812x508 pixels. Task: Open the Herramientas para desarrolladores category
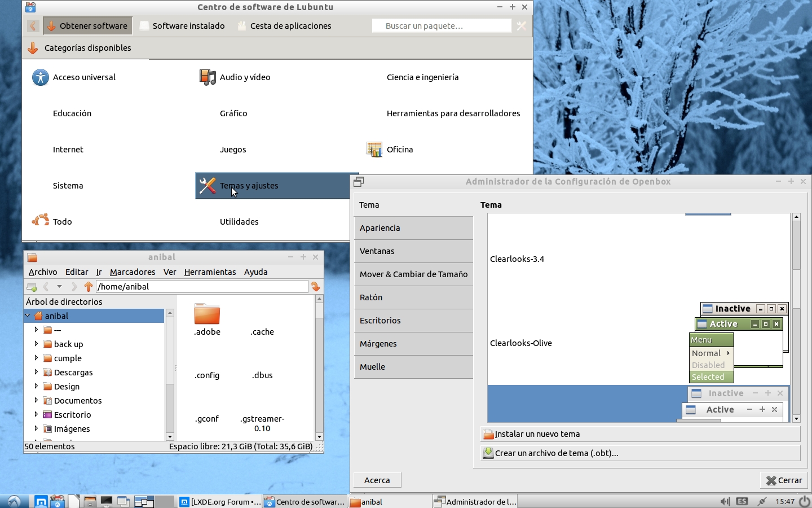(x=453, y=113)
